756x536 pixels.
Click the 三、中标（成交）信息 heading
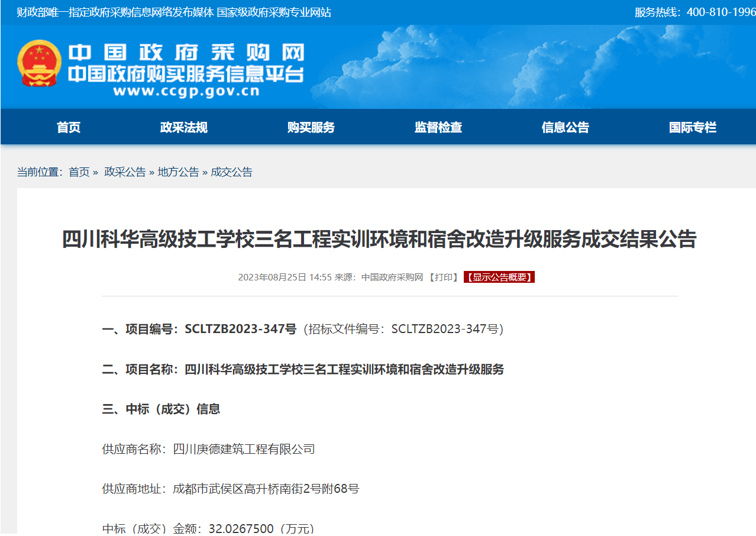tap(161, 409)
